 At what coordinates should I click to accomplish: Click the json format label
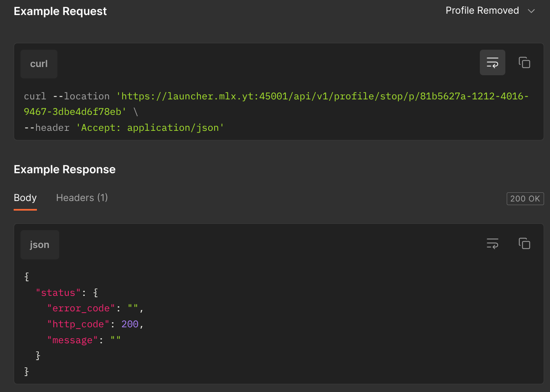pos(40,245)
